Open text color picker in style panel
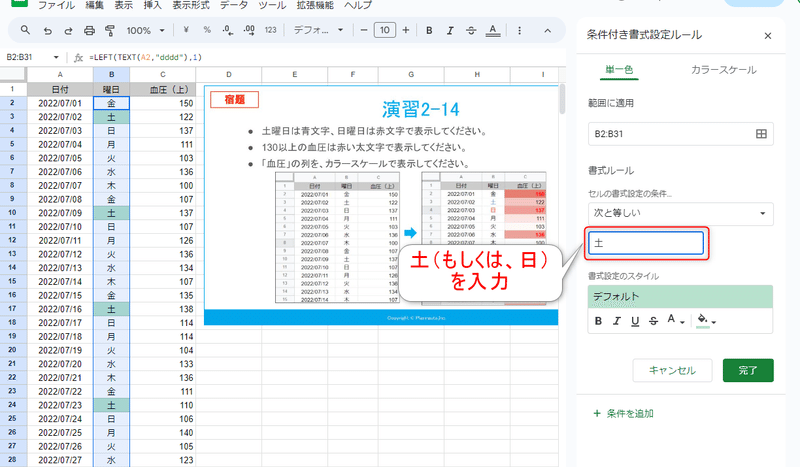The image size is (800, 467). 676,321
